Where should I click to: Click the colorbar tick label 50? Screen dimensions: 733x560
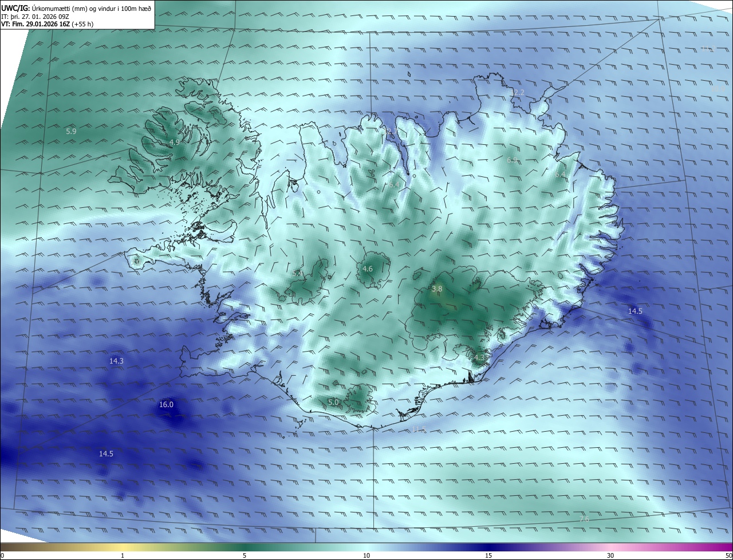[x=728, y=556]
